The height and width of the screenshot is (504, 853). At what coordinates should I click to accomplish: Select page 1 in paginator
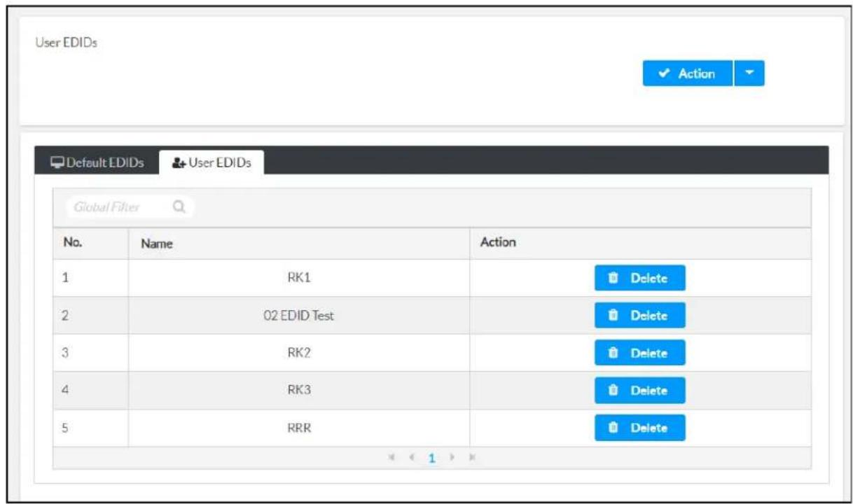pos(432,458)
